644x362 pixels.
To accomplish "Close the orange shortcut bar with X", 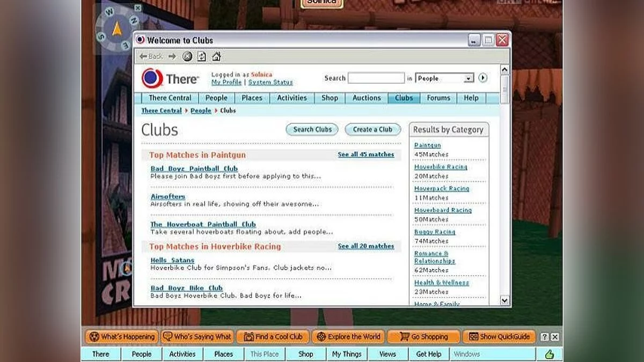I will coord(555,337).
